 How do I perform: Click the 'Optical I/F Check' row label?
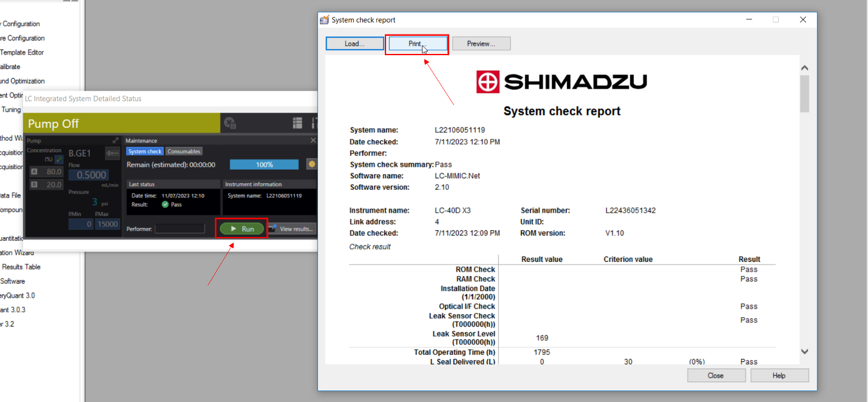click(467, 307)
